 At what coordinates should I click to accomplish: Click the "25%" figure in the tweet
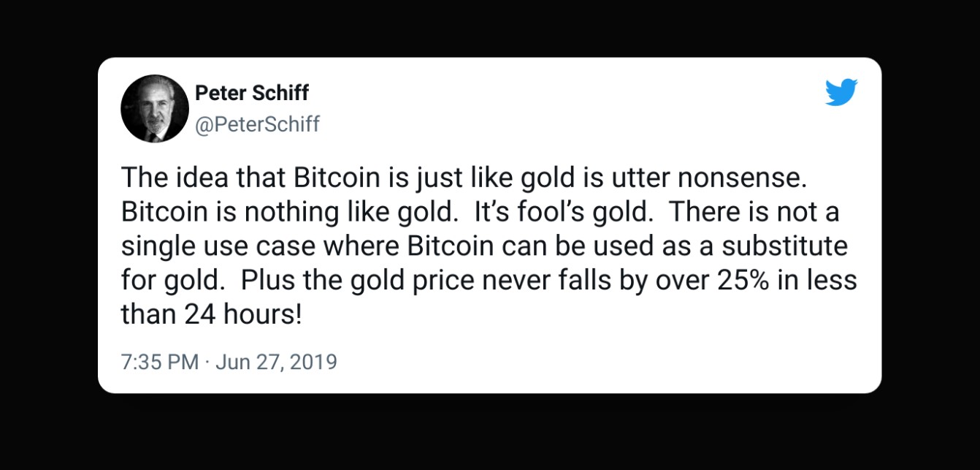(x=744, y=280)
